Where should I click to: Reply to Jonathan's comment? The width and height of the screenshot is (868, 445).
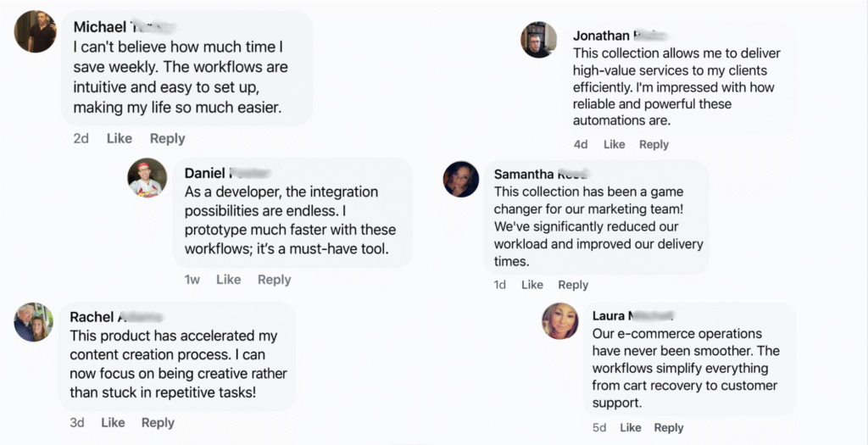[654, 144]
